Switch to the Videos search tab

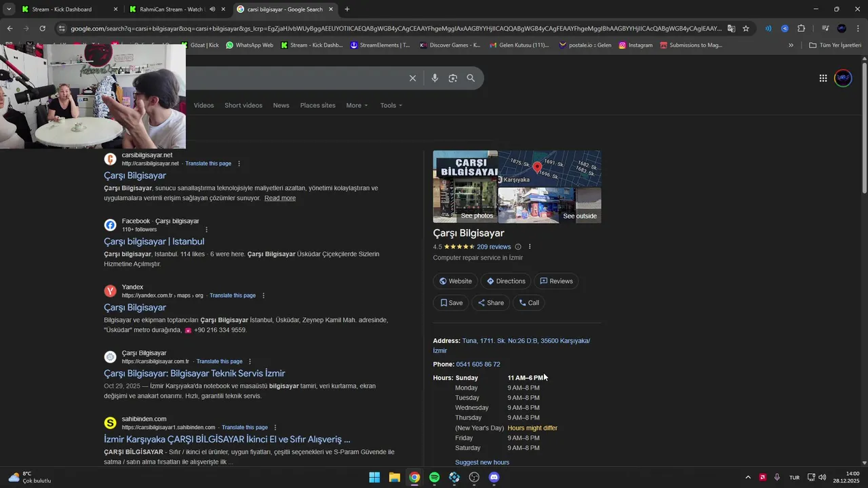pyautogui.click(x=203, y=105)
